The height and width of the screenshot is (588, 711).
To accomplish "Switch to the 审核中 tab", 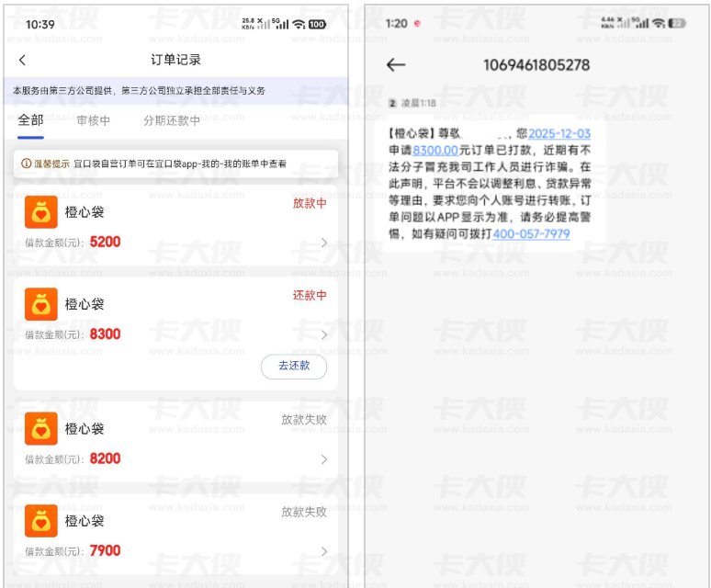I will [x=94, y=120].
